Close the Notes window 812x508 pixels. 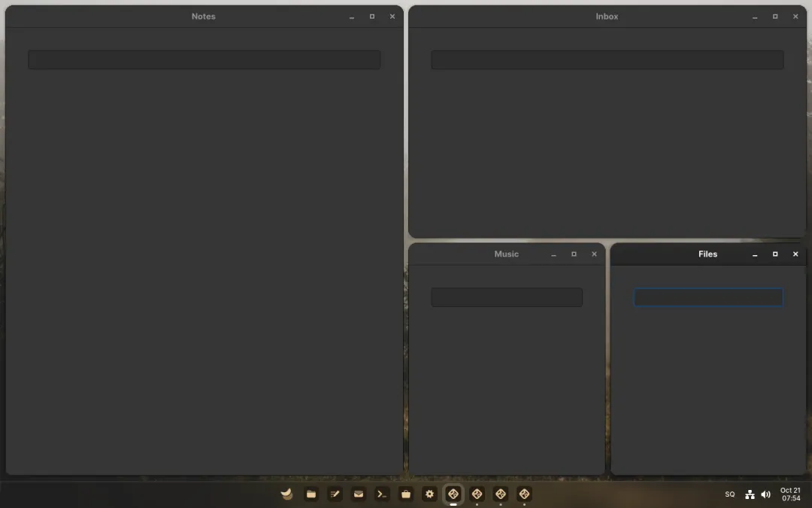(392, 17)
